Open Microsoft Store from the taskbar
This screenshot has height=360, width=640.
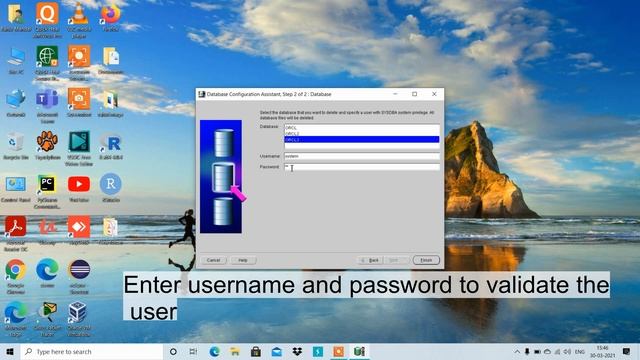256,351
